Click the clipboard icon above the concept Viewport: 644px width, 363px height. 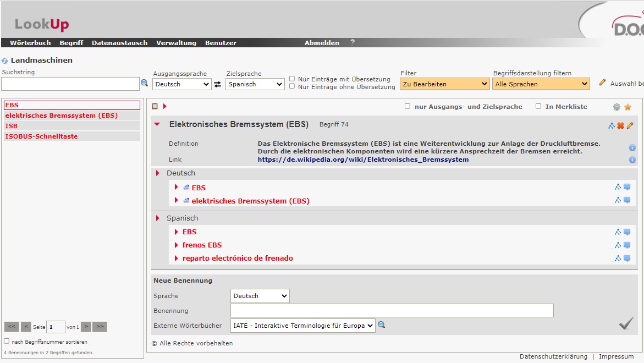click(x=155, y=106)
